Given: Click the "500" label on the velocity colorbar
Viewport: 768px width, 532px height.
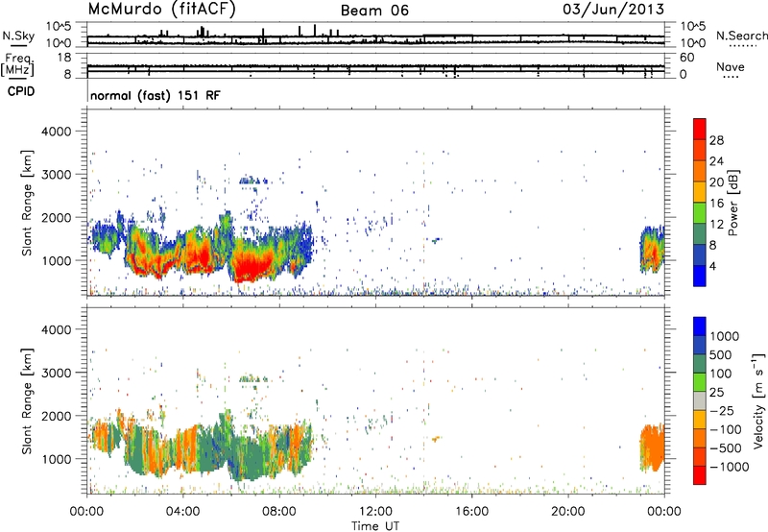Looking at the screenshot, I should [x=721, y=354].
